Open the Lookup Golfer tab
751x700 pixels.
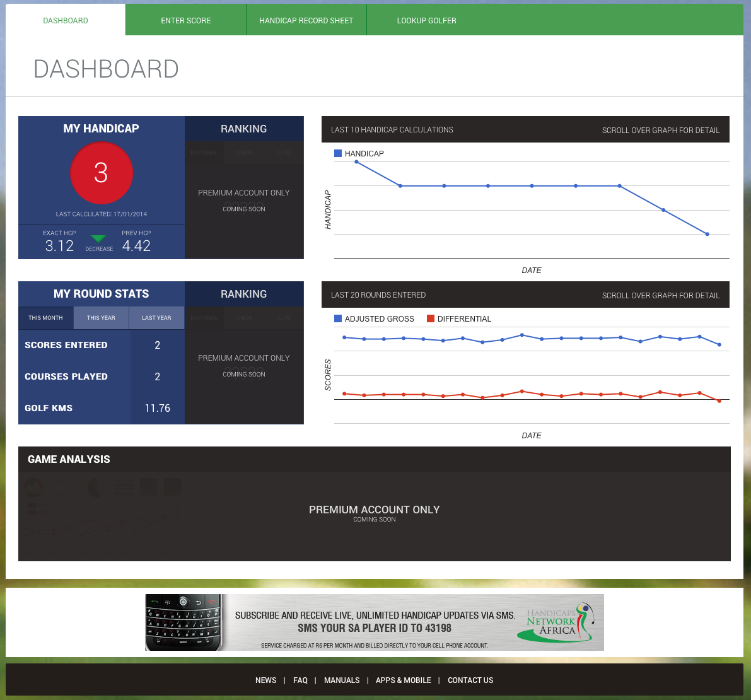tap(426, 20)
